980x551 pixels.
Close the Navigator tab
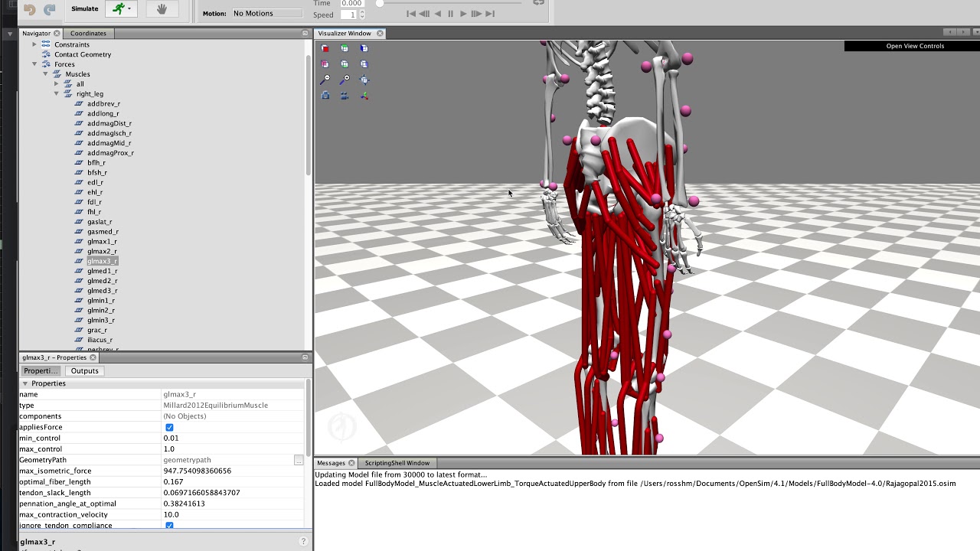coord(57,34)
